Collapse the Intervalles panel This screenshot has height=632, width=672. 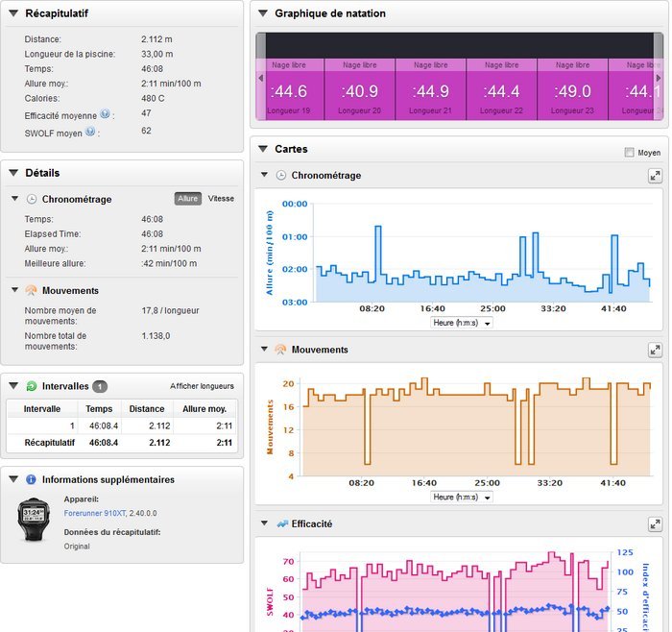tap(13, 386)
